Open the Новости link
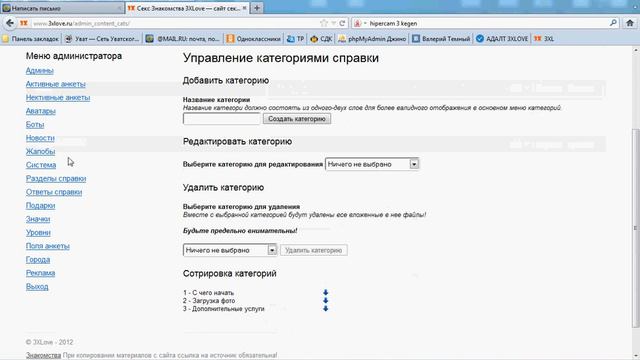This screenshot has width=640, height=360. tap(40, 138)
